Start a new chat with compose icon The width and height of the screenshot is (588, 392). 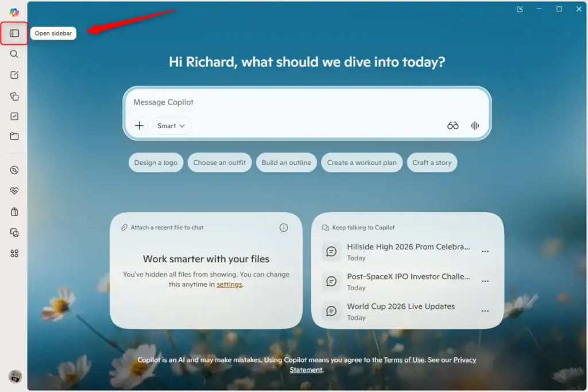(14, 75)
